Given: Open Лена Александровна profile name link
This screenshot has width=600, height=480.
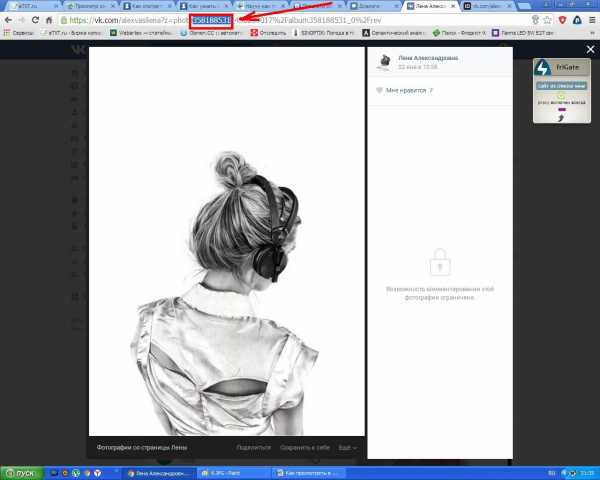Looking at the screenshot, I should (428, 58).
